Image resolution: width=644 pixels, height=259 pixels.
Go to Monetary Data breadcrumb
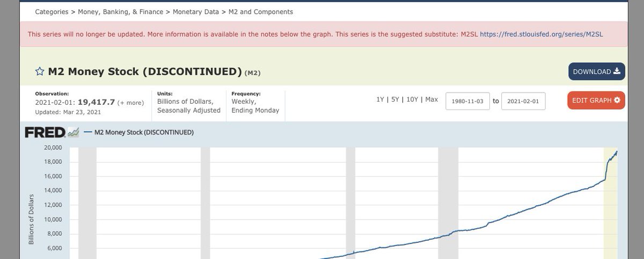pyautogui.click(x=195, y=12)
